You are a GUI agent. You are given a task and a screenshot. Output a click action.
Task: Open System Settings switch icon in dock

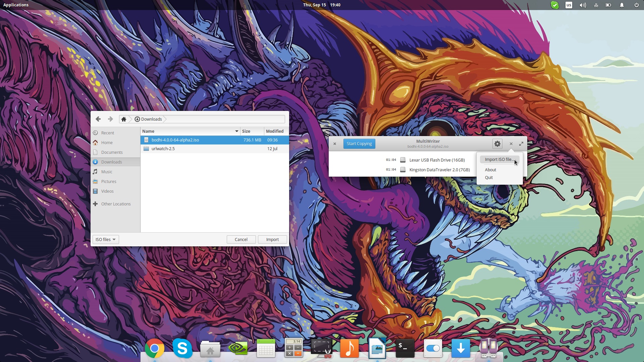coord(433,349)
